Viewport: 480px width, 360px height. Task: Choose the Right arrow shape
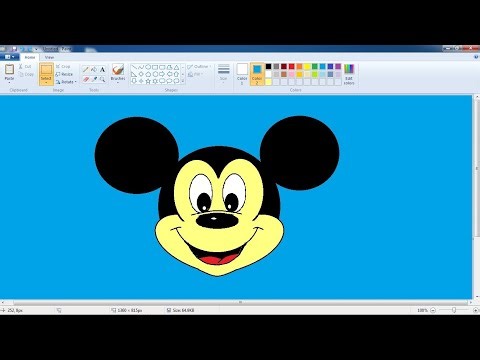click(162, 74)
